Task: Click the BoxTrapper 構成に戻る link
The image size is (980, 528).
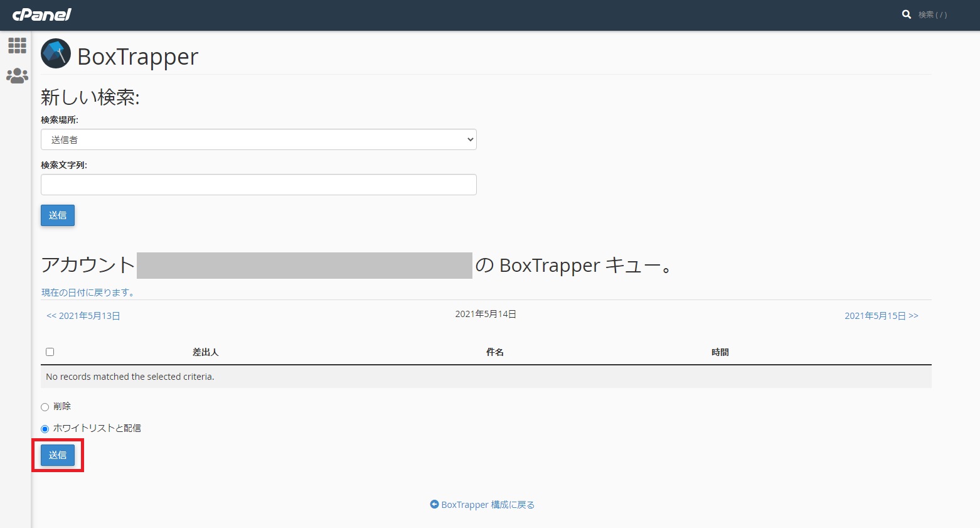Action: click(487, 505)
